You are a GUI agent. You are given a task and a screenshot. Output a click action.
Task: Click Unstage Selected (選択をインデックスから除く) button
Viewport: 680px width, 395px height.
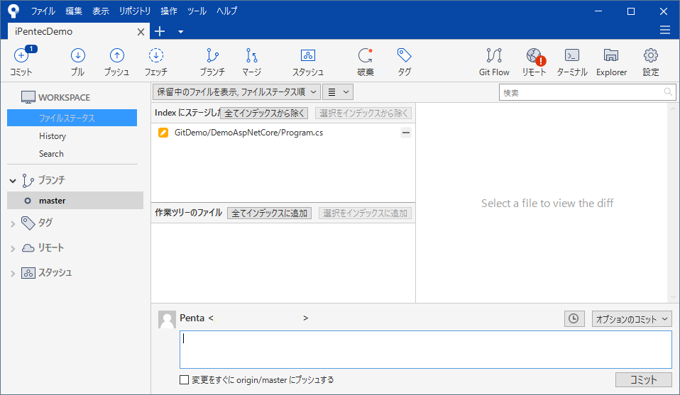click(363, 113)
